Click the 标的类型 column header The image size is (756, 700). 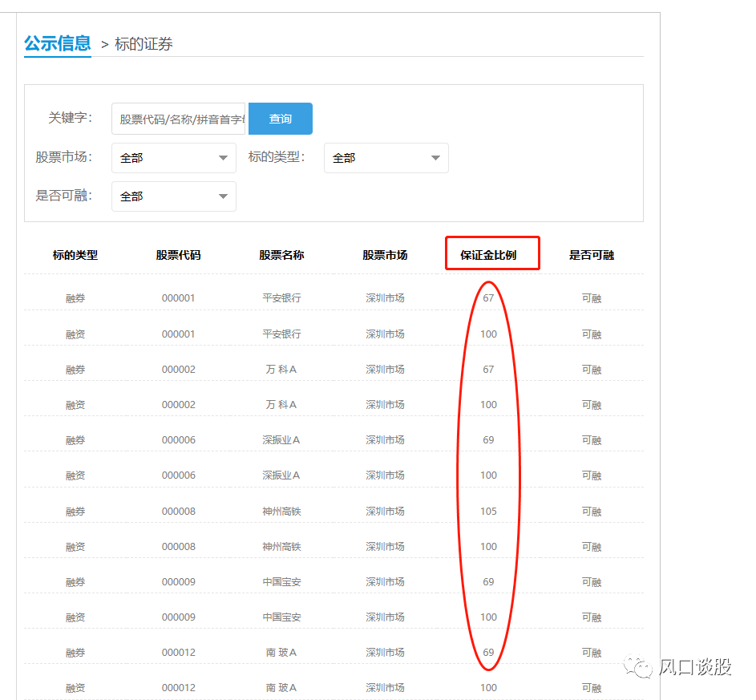coord(76,254)
